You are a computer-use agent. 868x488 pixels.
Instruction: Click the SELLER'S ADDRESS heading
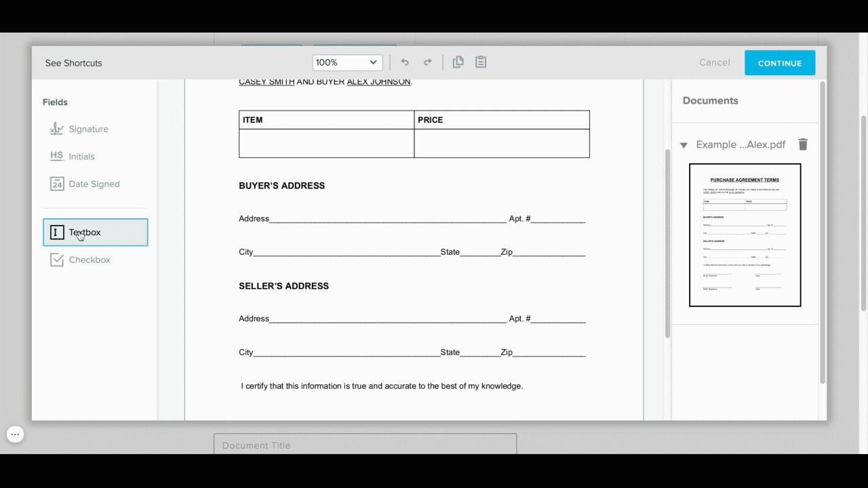point(283,286)
